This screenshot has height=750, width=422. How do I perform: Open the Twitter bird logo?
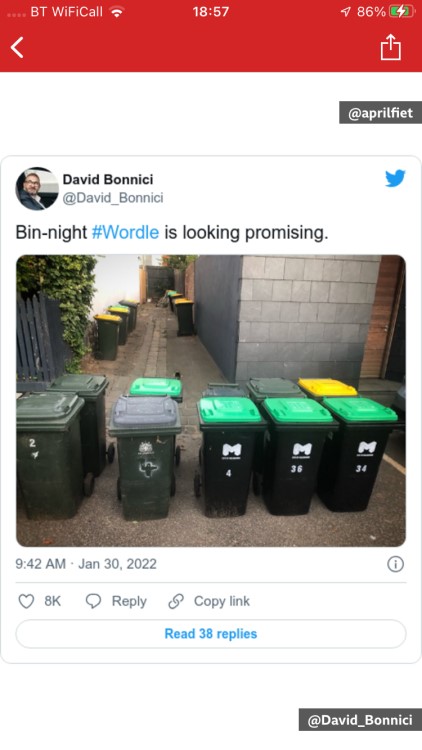pos(395,178)
